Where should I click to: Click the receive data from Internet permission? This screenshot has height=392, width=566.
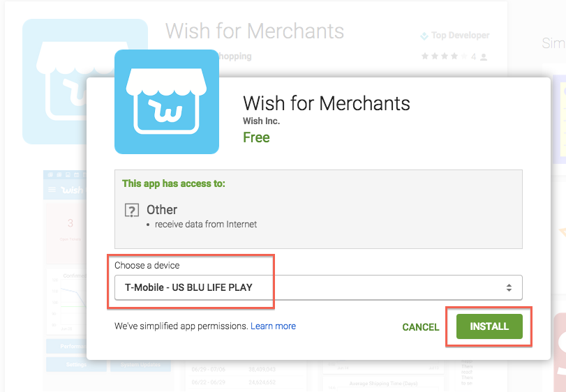click(x=206, y=225)
